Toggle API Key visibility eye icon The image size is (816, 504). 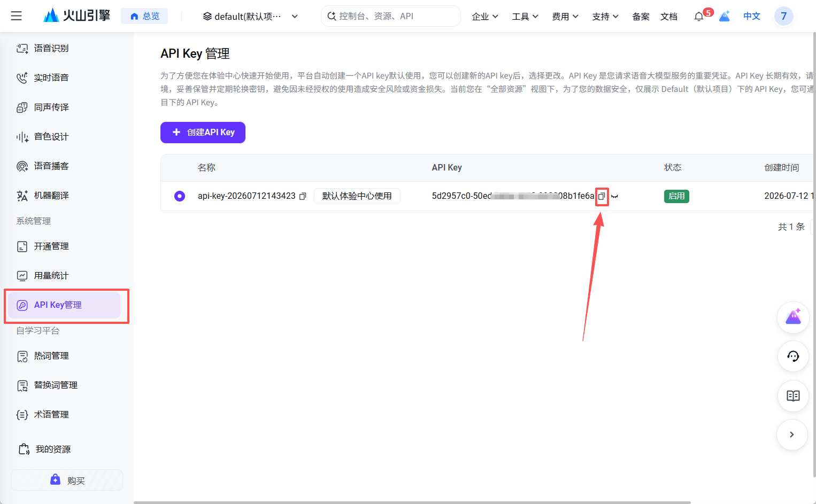(x=614, y=196)
